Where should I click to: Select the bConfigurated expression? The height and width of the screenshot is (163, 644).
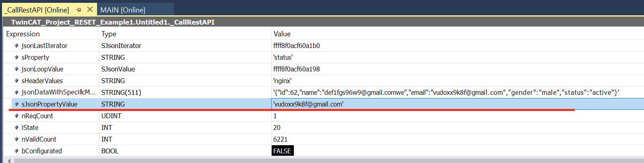pos(42,151)
